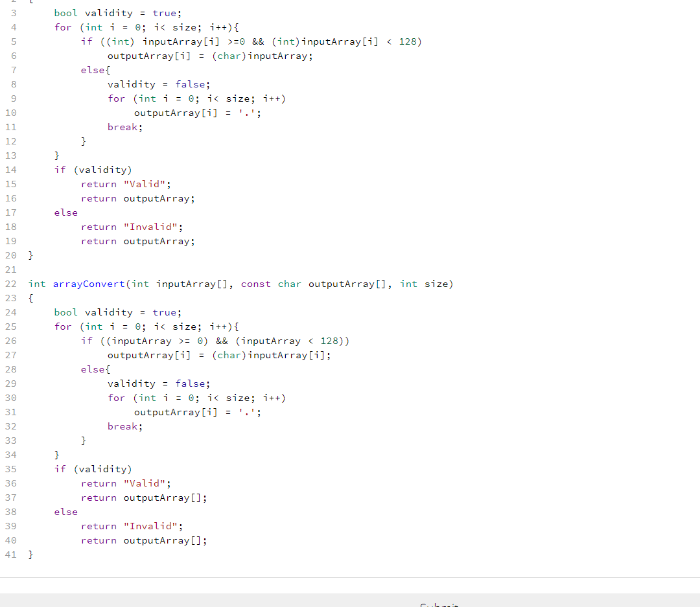Click line number 13 in the gutter
This screenshot has height=607, width=700.
pyautogui.click(x=11, y=155)
